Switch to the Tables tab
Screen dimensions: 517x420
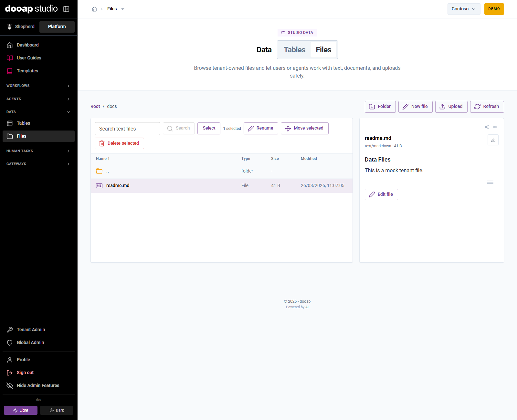point(294,50)
